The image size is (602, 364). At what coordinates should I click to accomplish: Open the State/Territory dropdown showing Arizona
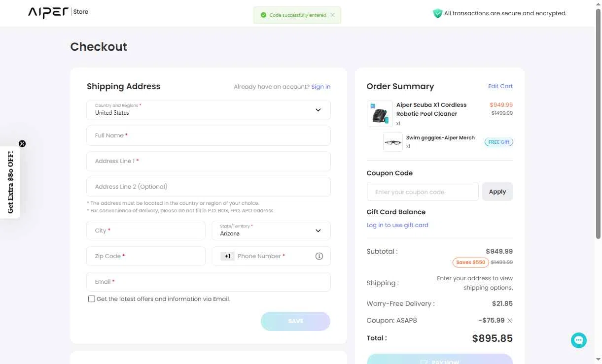[x=271, y=231]
